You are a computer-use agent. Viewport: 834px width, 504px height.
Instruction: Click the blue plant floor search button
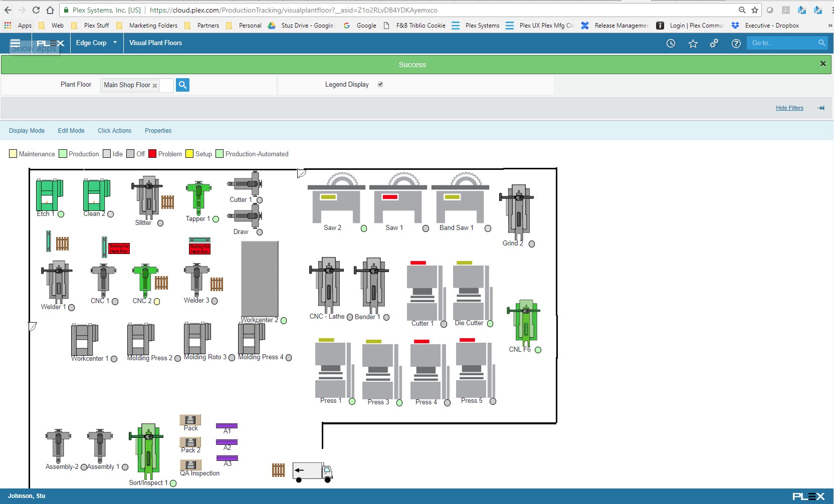(x=182, y=85)
